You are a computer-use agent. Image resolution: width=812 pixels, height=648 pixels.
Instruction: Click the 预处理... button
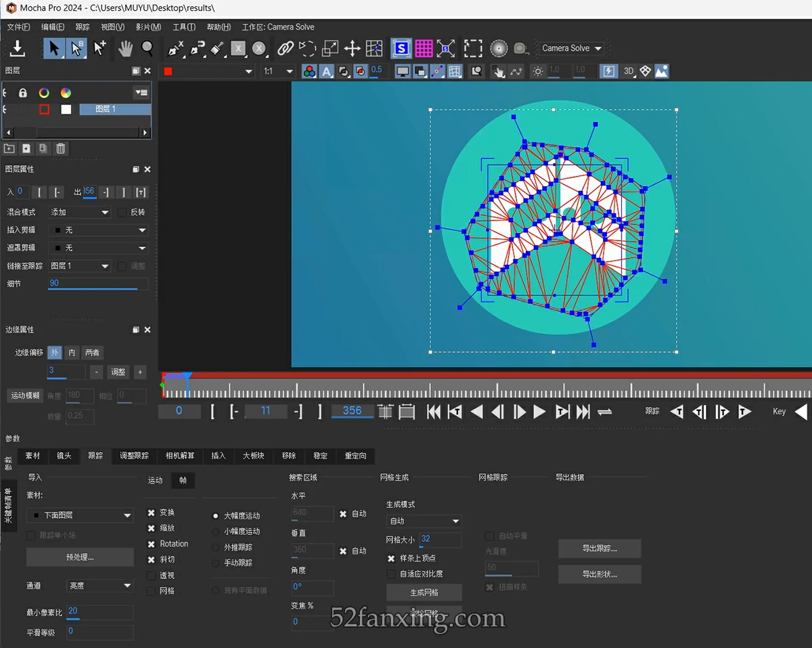[80, 557]
